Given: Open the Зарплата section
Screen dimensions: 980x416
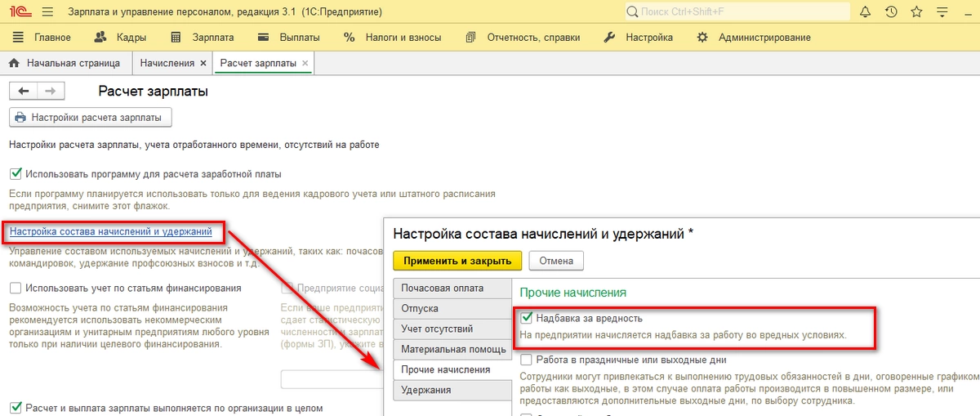Looking at the screenshot, I should click(202, 38).
